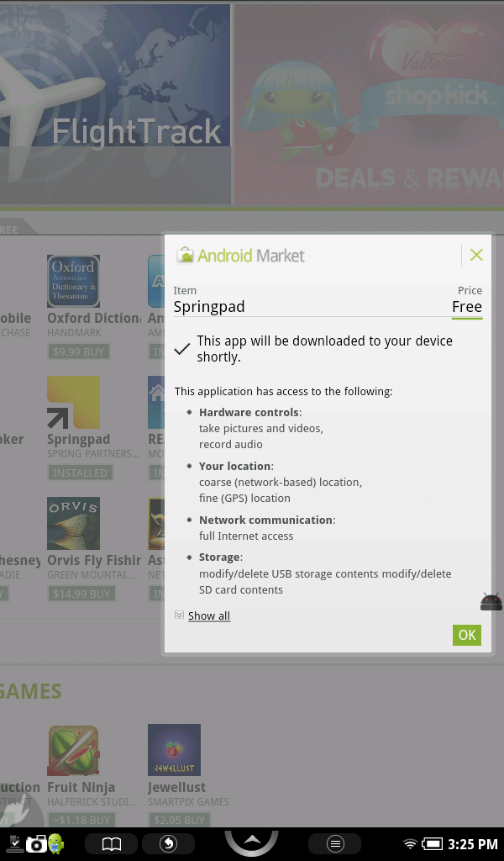Tap the Fruit Ninja game icon

coord(73,751)
